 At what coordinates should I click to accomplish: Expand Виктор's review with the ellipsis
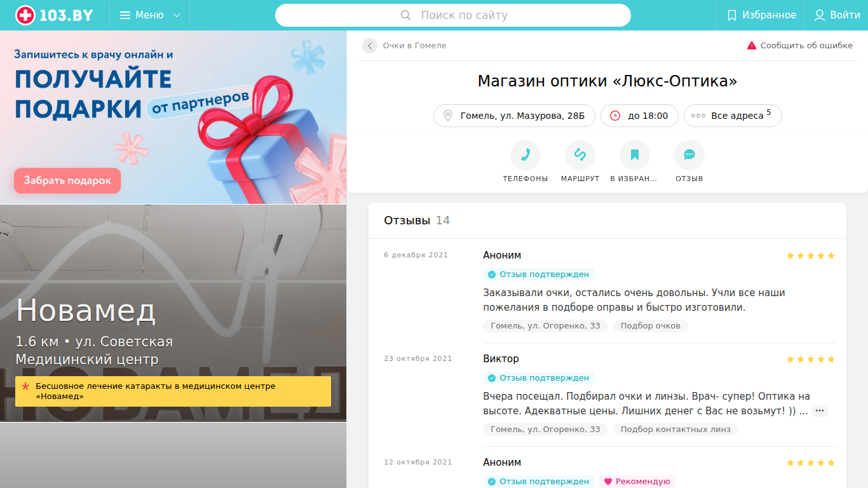pos(820,411)
